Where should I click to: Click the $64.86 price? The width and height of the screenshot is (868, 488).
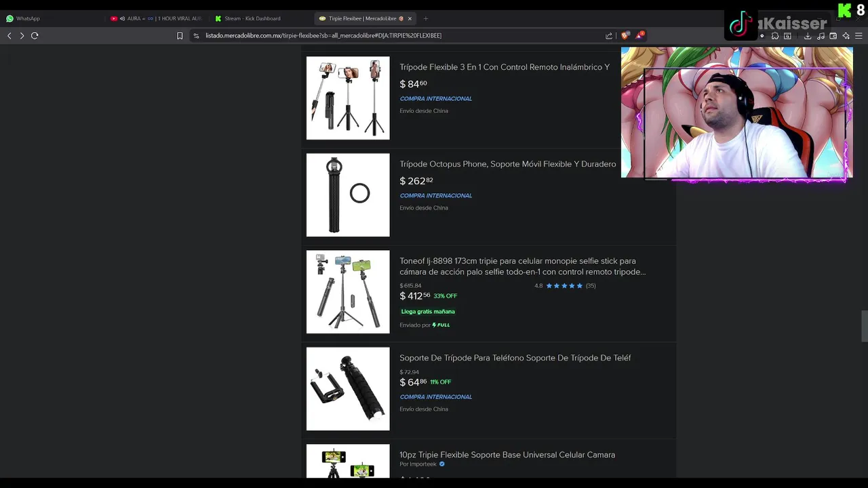413,382
